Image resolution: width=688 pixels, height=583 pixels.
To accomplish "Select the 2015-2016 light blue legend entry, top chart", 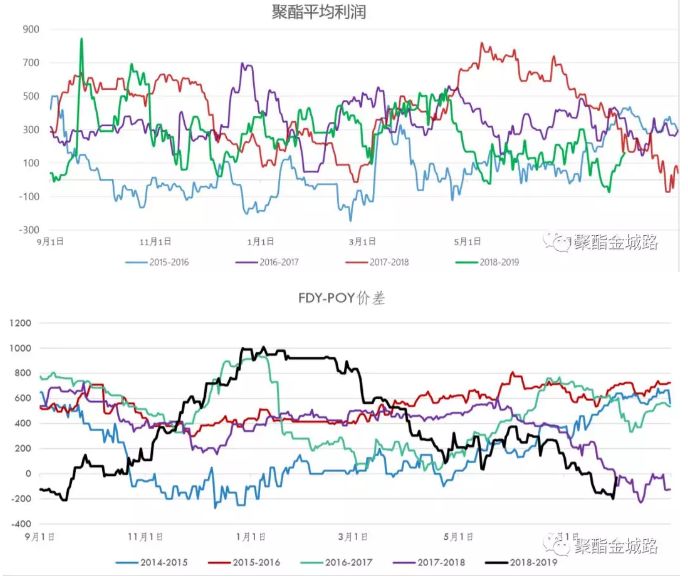I will click(x=162, y=263).
